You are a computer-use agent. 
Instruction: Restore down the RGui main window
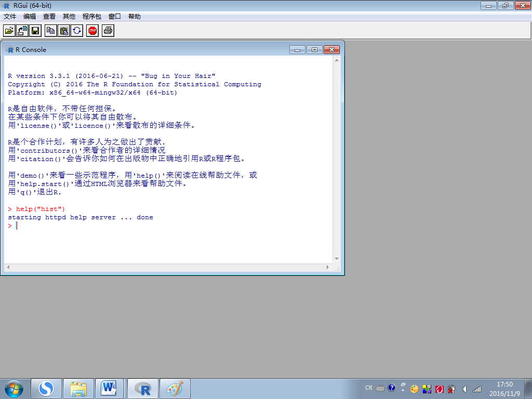click(x=506, y=5)
